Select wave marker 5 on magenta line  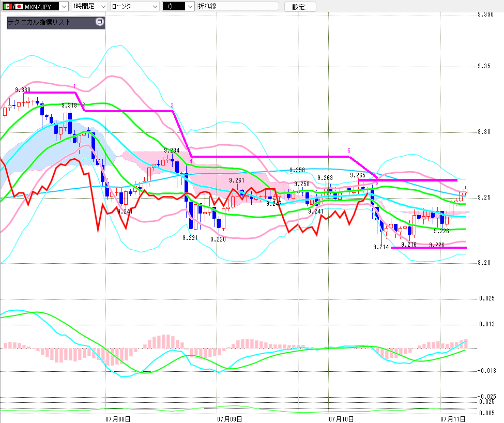(x=349, y=151)
